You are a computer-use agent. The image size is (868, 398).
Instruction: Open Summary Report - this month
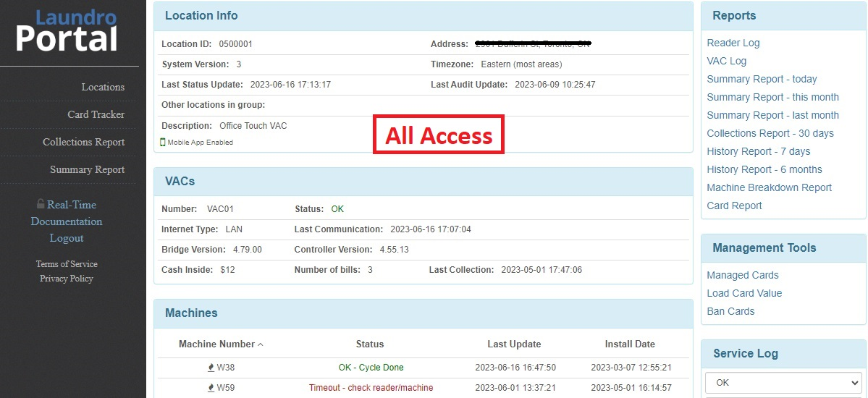tap(772, 97)
